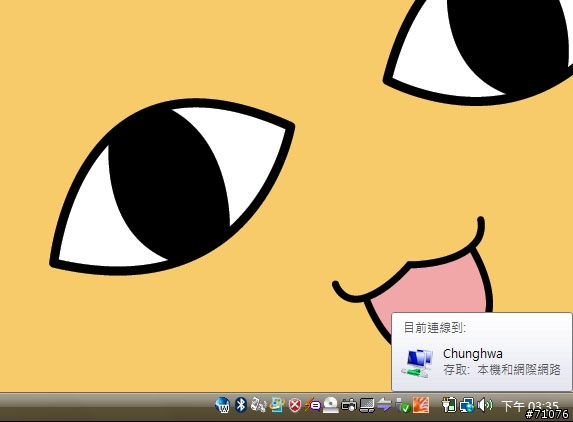
Task: Click the purple transfer arrows tray icon
Action: tap(384, 405)
